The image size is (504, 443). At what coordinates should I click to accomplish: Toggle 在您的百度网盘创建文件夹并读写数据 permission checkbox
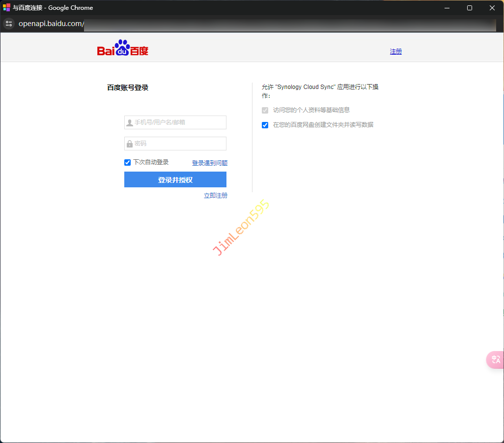tap(265, 125)
